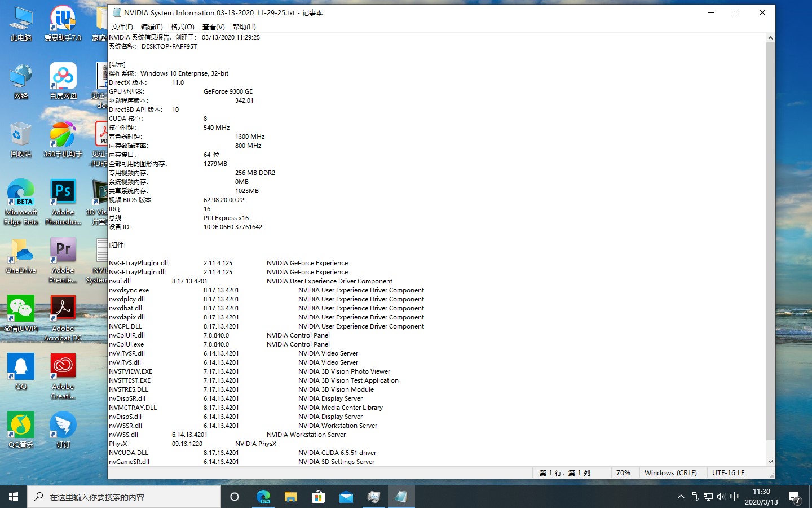Open 编辑(E) menu in Notepad
812x508 pixels.
click(x=152, y=27)
